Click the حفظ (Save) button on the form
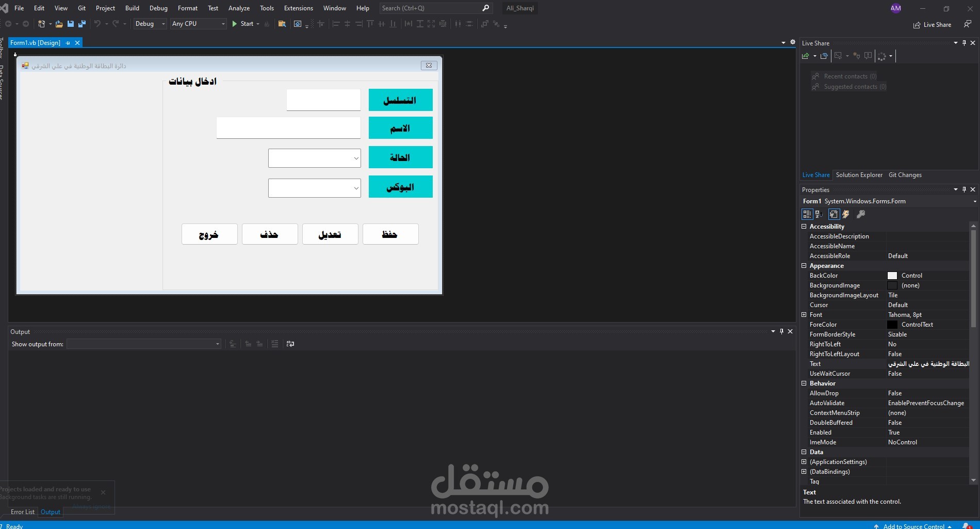 pos(390,234)
